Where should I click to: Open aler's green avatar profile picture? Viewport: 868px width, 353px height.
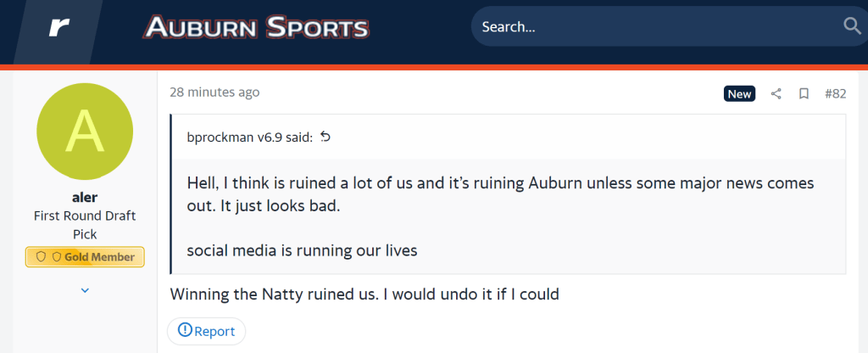[85, 131]
